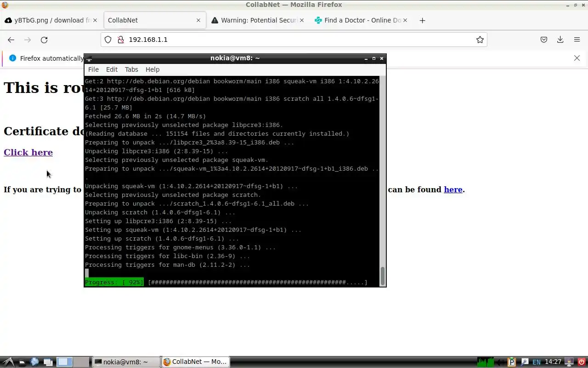Click 'Fetched 26.6 MB in 2s' line
Screen dimensions: 588x368
(145, 116)
